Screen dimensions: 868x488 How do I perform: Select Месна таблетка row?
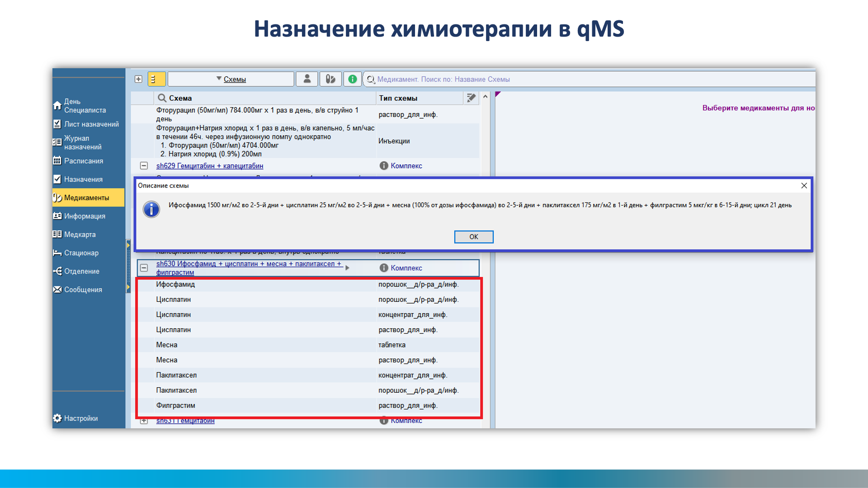click(308, 345)
